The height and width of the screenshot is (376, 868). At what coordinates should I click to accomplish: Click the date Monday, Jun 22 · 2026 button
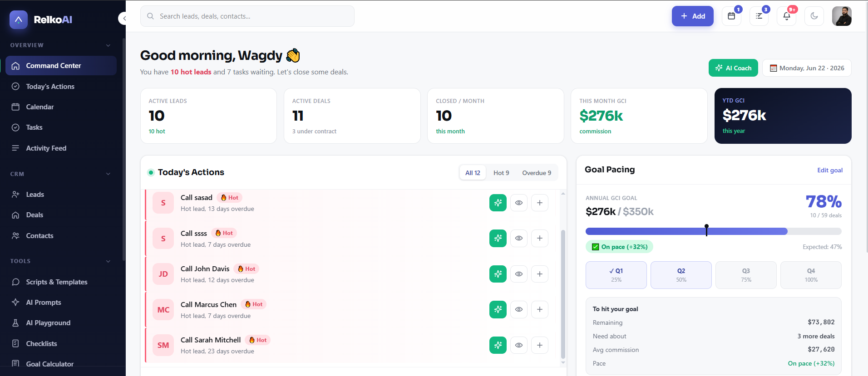click(x=807, y=68)
